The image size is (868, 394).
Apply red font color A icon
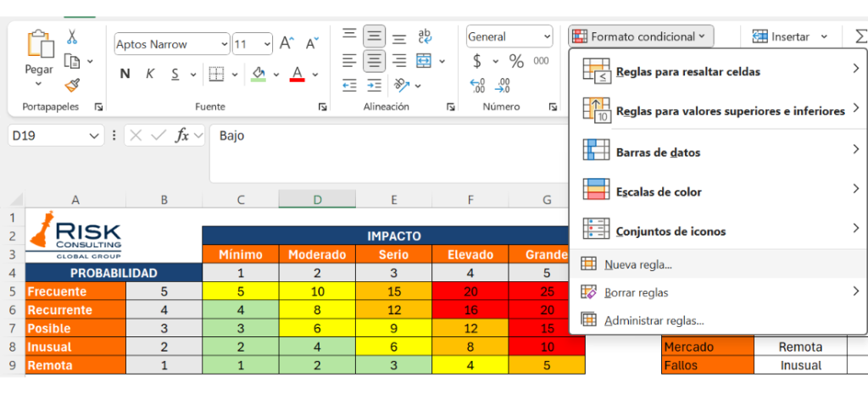click(x=298, y=75)
